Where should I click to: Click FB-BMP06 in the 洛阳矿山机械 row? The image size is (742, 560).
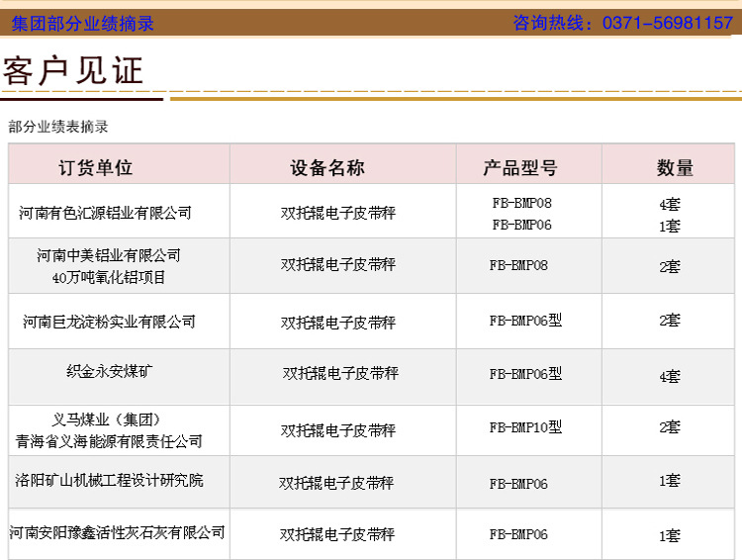[x=518, y=484]
